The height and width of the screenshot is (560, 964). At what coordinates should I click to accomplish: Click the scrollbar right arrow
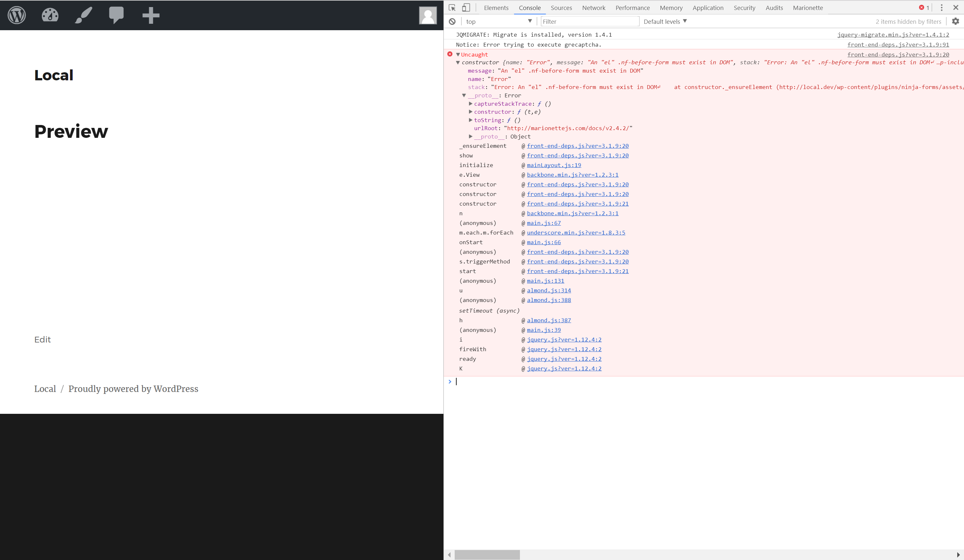959,555
